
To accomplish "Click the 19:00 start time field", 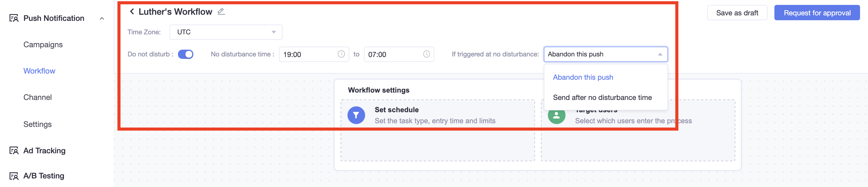I will 314,54.
